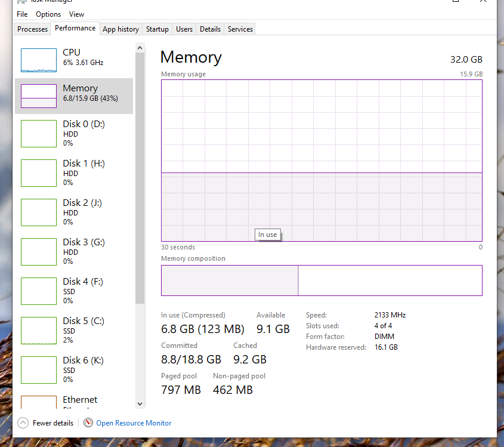Viewport: 504px width, 447px height.
Task: Click the Fewer details collapse arrow icon
Action: coord(23,423)
